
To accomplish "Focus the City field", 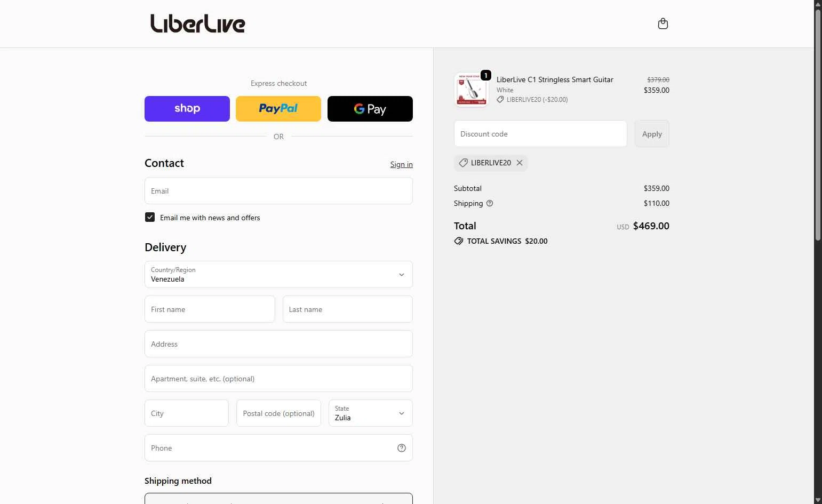I will click(x=187, y=413).
